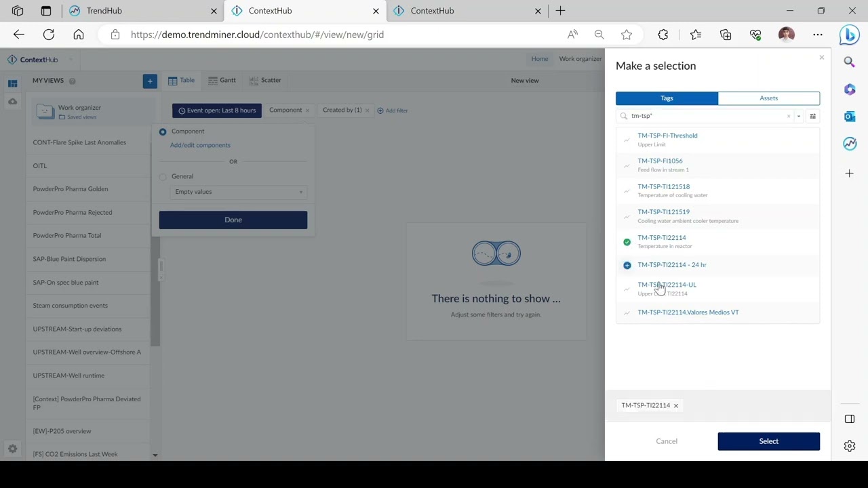
Task: Remove TM-TSP-TI22114 chip from selection
Action: coord(675,405)
